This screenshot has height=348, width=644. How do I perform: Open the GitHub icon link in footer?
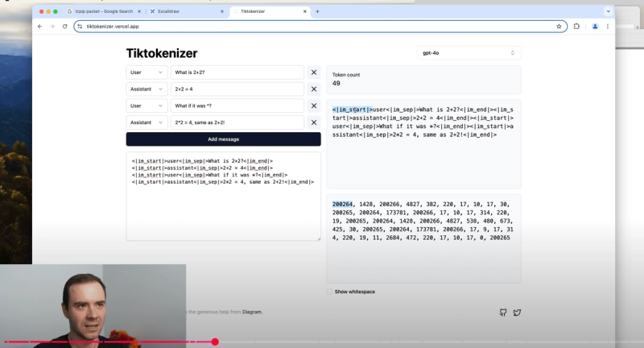(502, 313)
